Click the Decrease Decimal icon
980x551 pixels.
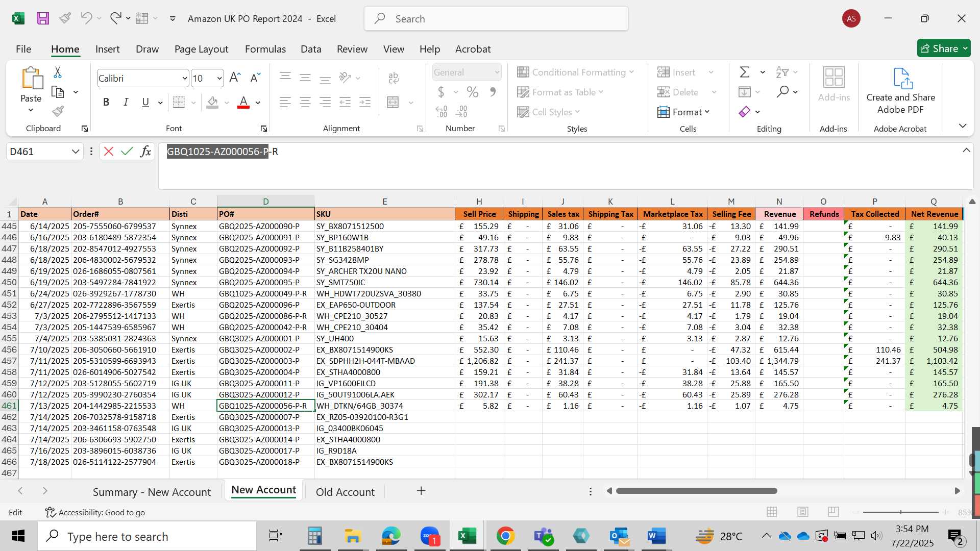pyautogui.click(x=461, y=111)
